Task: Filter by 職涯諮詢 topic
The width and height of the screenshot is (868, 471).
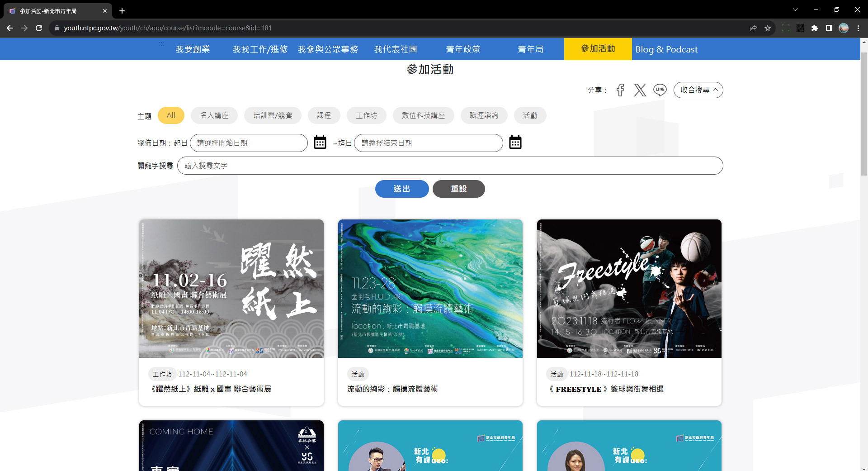Action: click(484, 115)
